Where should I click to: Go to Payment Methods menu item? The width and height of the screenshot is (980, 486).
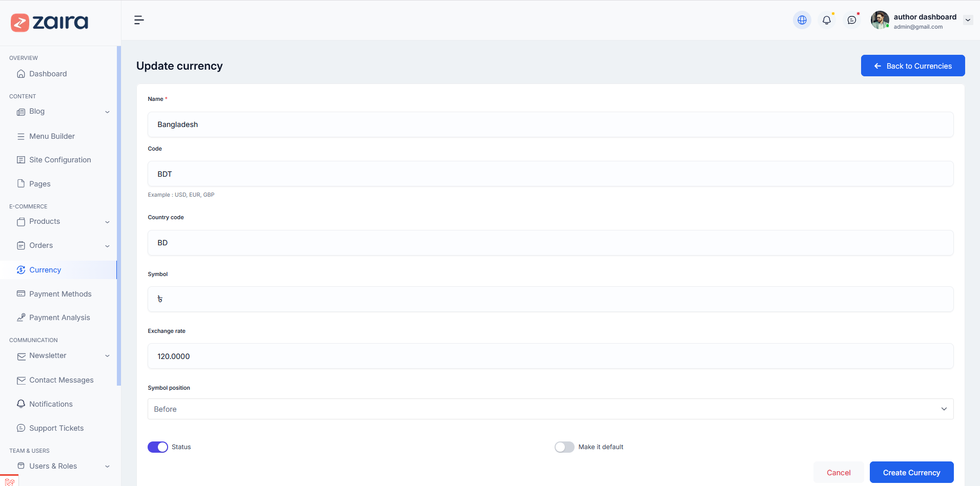tap(60, 294)
